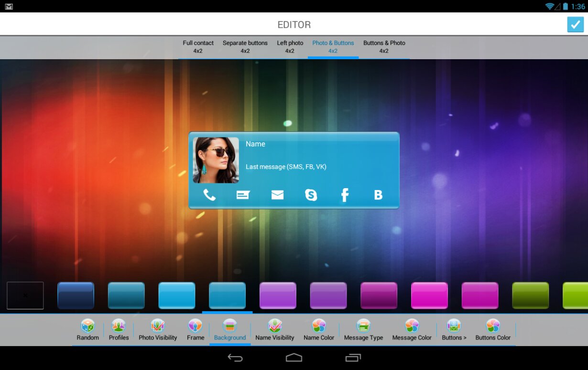Viewport: 588px width, 370px height.
Task: Tap the SMS message icon in widget
Action: [x=243, y=195]
